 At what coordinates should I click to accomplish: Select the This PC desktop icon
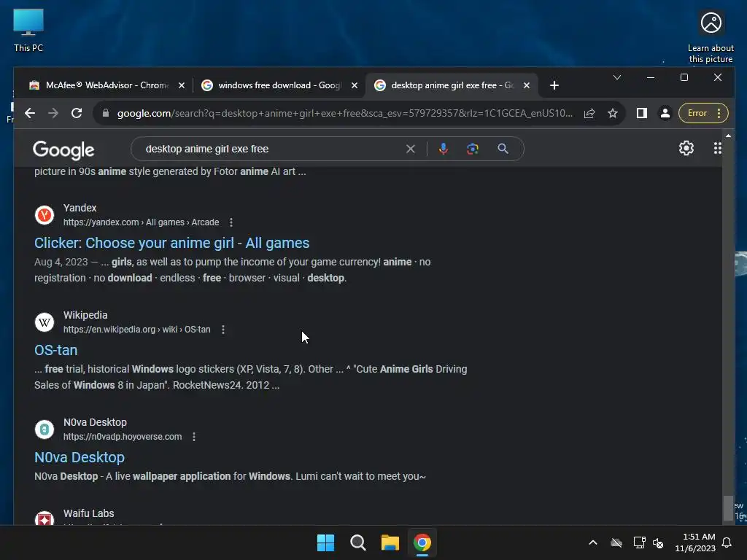pos(28,31)
